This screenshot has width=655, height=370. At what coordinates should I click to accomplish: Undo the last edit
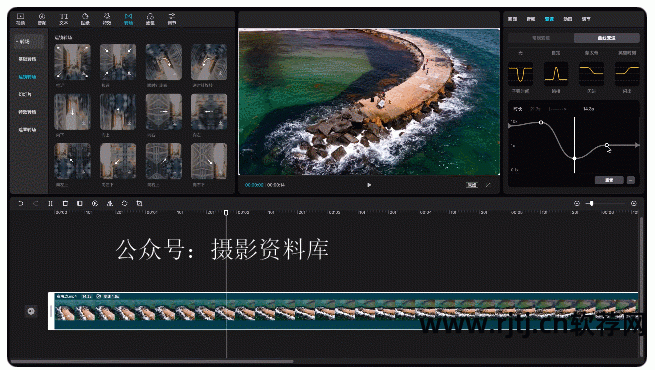pyautogui.click(x=20, y=203)
